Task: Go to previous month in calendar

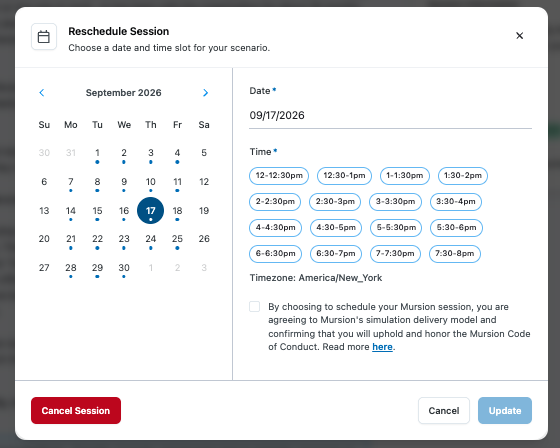Action: tap(42, 93)
